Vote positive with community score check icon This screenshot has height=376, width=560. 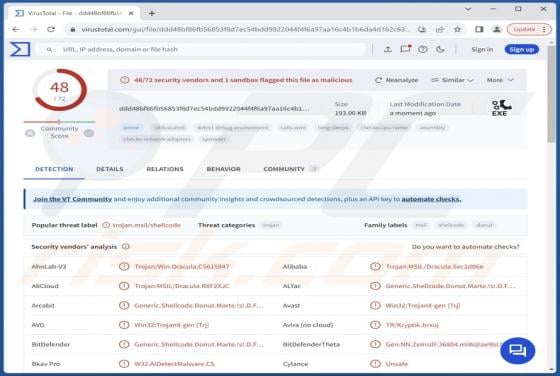click(89, 133)
